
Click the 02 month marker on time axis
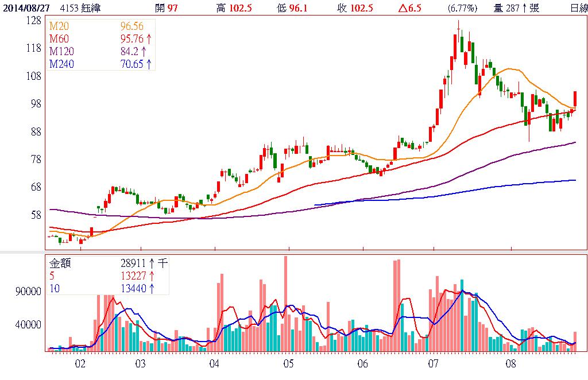coord(80,364)
